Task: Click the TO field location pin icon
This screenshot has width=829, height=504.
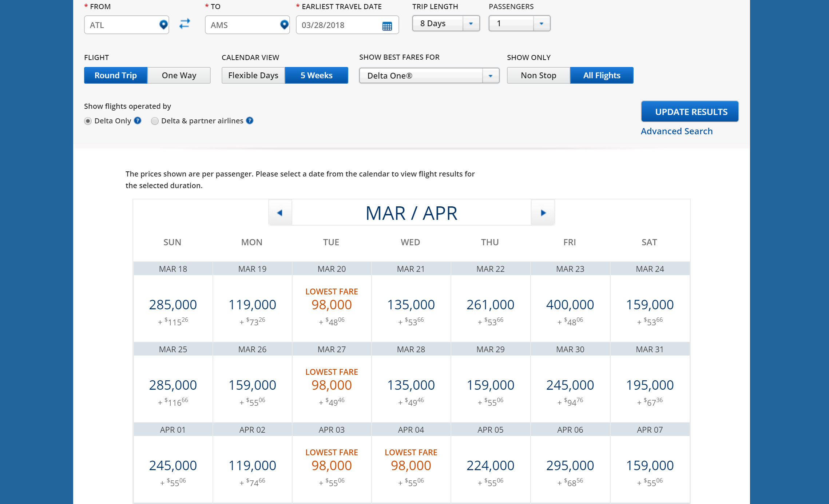Action: click(x=284, y=25)
